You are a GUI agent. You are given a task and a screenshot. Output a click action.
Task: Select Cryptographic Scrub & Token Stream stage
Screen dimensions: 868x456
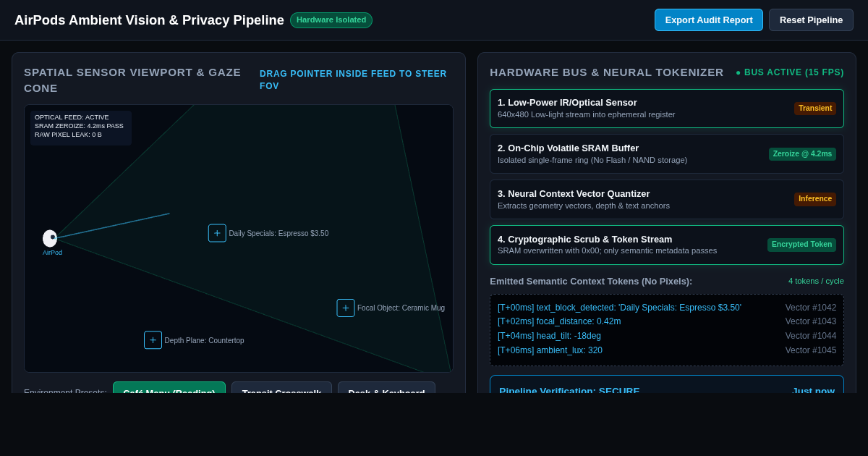tap(667, 245)
